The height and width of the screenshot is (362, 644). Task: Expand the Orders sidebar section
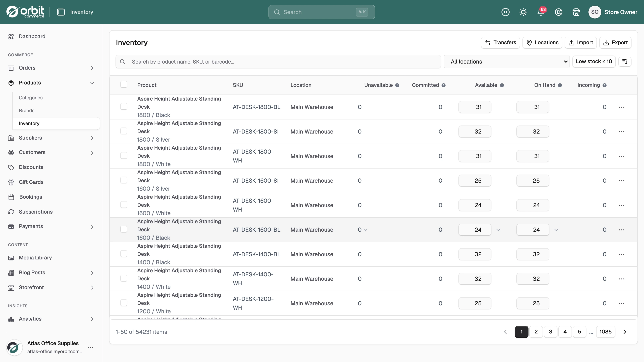pos(92,68)
